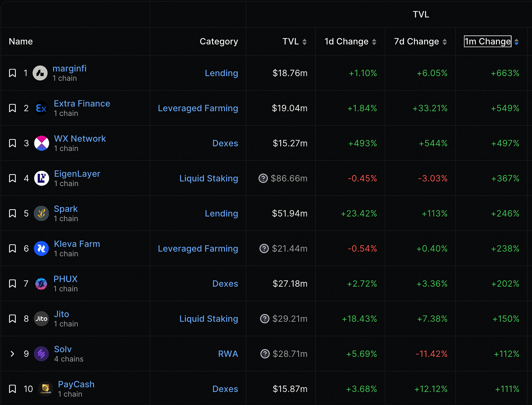
Task: Click the Jito logo icon
Action: (x=41, y=318)
